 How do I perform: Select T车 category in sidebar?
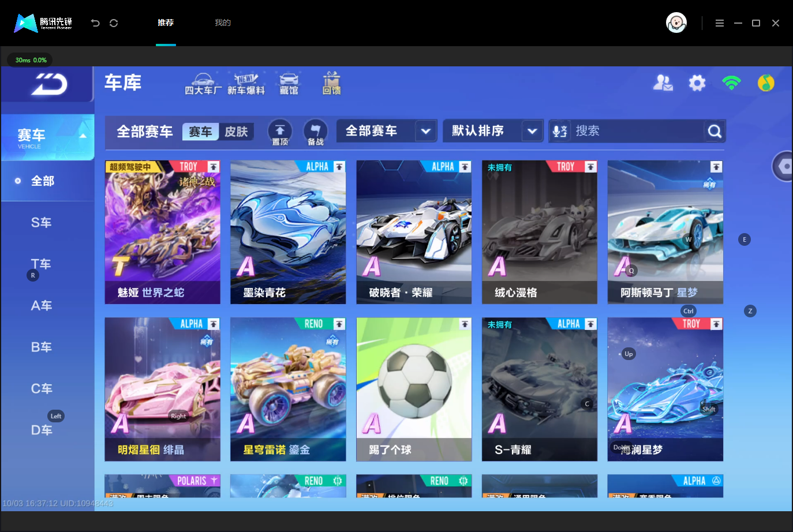point(42,264)
